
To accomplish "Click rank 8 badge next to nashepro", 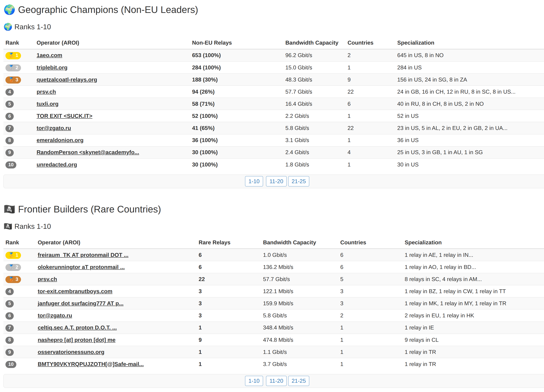I will [x=10, y=340].
